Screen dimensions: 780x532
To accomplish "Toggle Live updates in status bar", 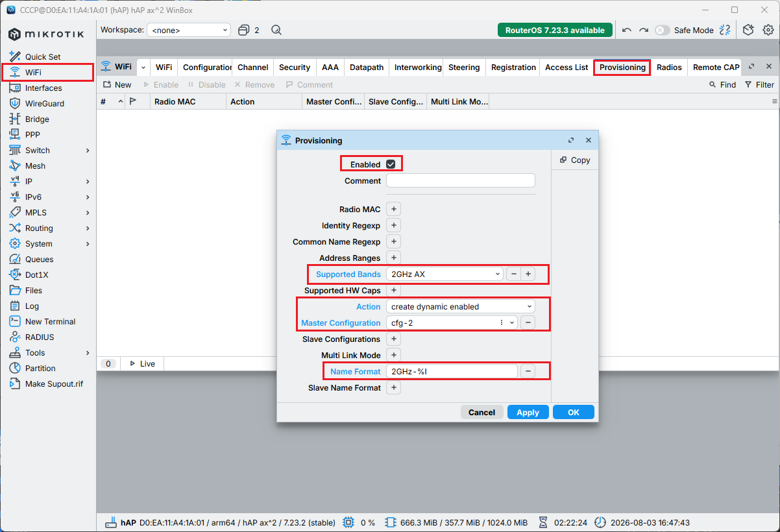I will pyautogui.click(x=143, y=364).
